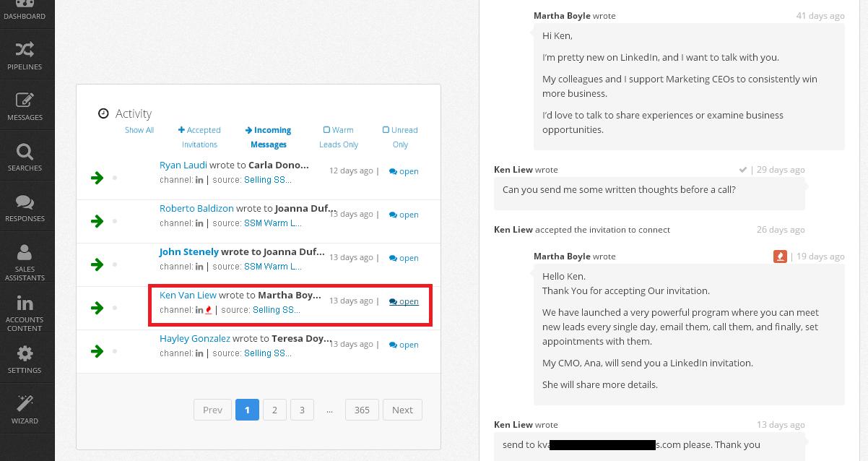Click Martha Boyle name at top message
Viewport: 868px width, 461px height.
(x=562, y=16)
